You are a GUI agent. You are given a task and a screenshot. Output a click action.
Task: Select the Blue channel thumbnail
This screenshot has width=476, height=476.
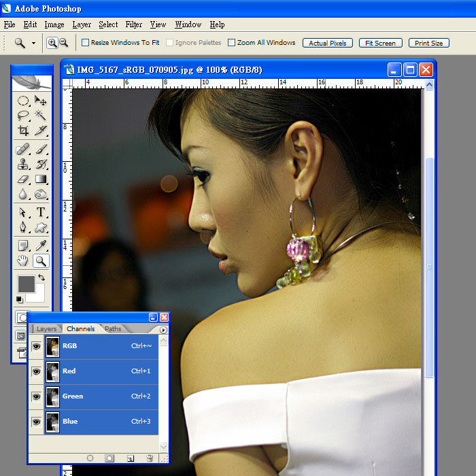(x=52, y=422)
